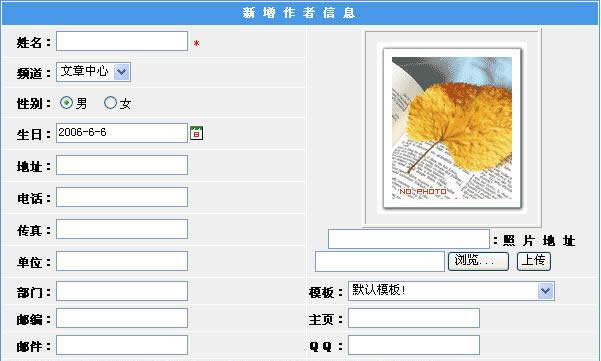Open the 频道 dropdown showing 文章中心

click(x=94, y=72)
